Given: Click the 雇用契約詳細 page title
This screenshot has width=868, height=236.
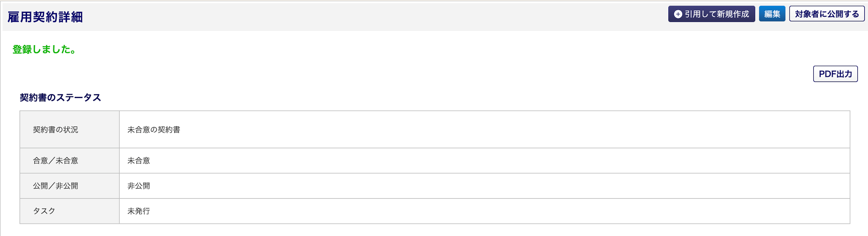Looking at the screenshot, I should pos(45,17).
